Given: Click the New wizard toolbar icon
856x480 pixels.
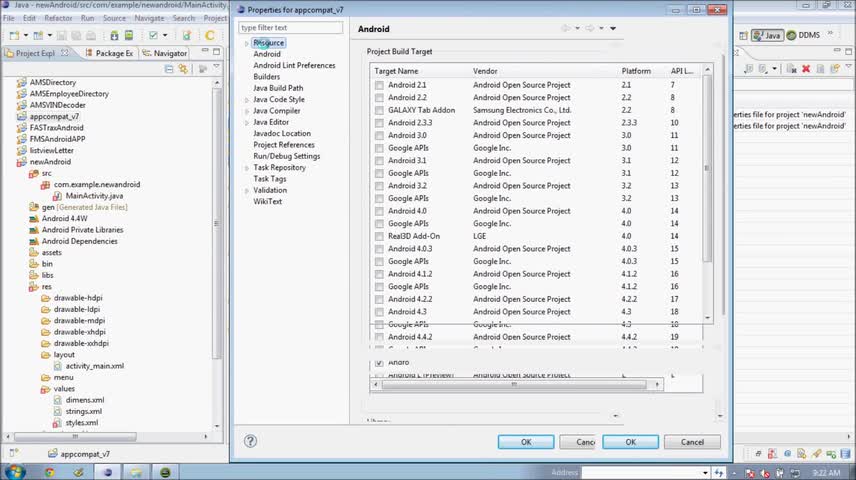Looking at the screenshot, I should 14,35.
